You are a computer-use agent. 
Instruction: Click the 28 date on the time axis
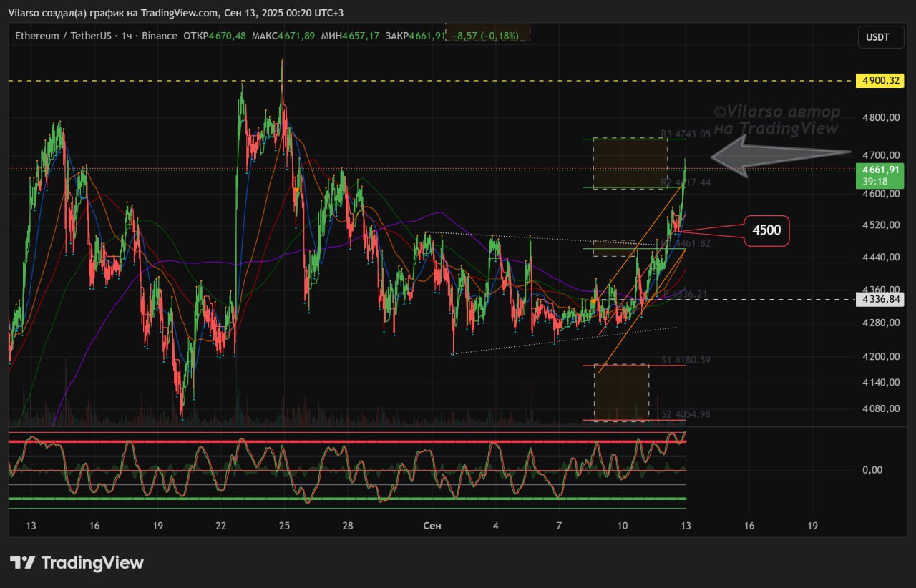pos(347,526)
